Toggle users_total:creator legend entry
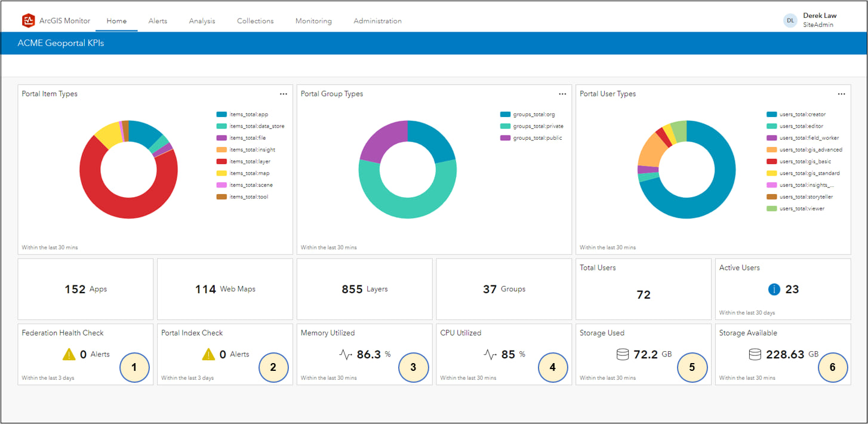Image resolution: width=868 pixels, height=424 pixels. click(796, 114)
